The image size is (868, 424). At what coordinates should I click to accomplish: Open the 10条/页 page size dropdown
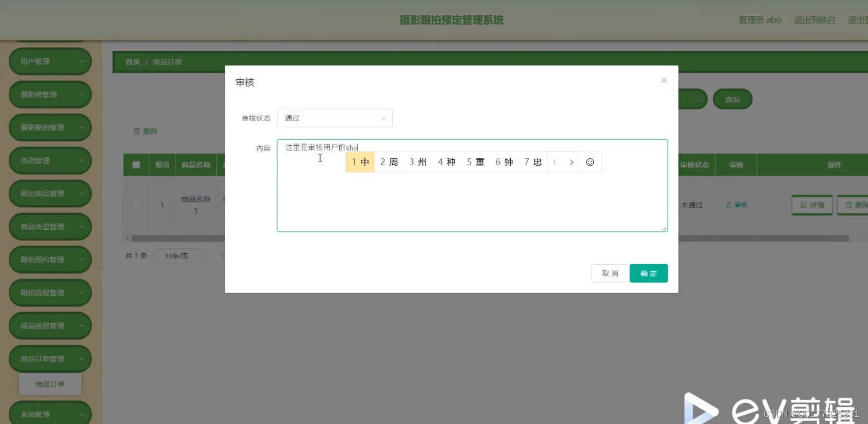(180, 256)
